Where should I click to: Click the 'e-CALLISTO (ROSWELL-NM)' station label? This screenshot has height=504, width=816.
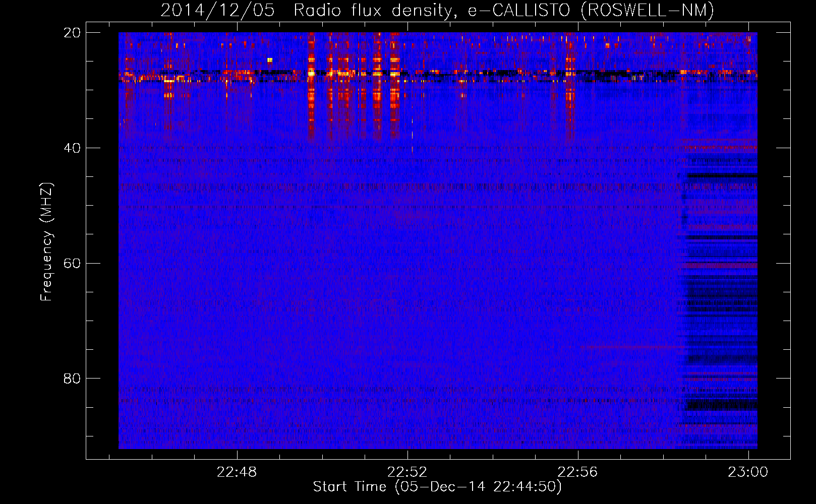pyautogui.click(x=591, y=11)
